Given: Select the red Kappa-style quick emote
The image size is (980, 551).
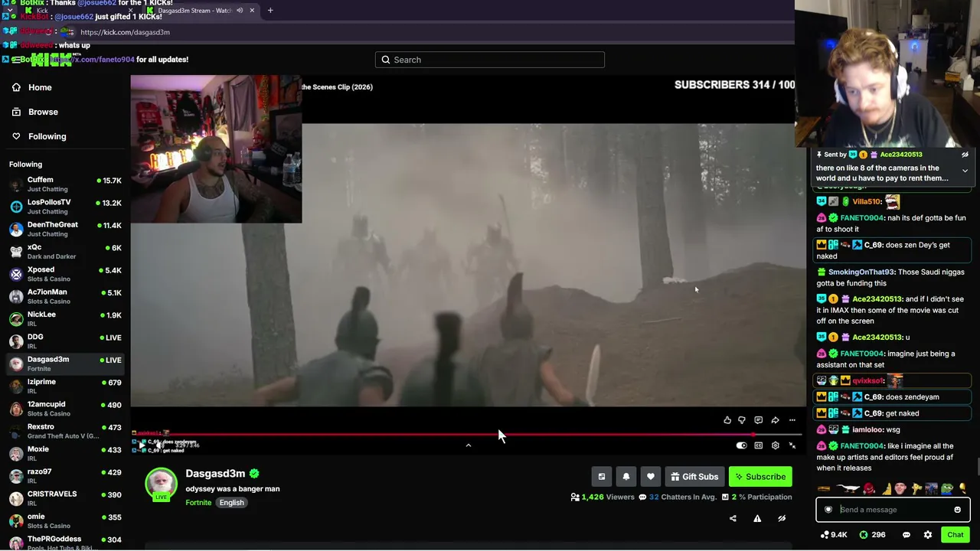Looking at the screenshot, I should [868, 488].
